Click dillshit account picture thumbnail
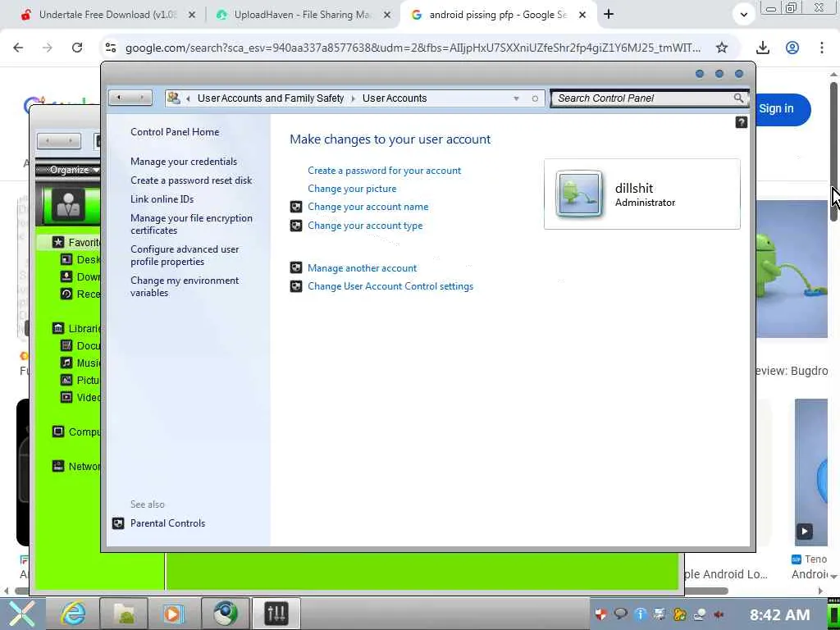The image size is (840, 630). tap(578, 194)
